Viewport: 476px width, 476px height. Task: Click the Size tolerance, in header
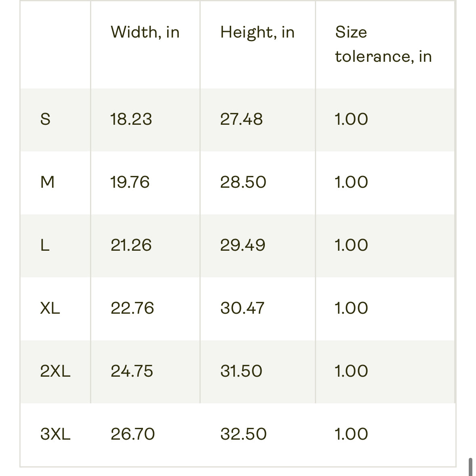383,44
